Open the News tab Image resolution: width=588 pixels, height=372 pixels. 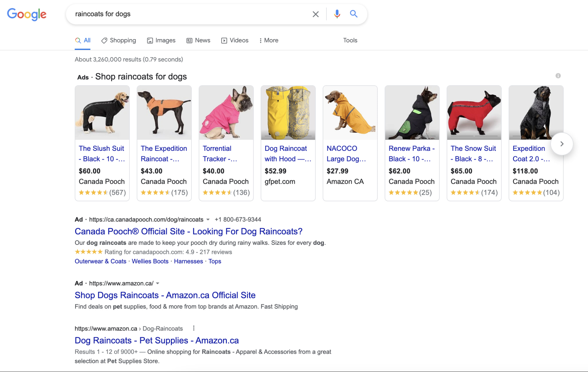pyautogui.click(x=202, y=40)
